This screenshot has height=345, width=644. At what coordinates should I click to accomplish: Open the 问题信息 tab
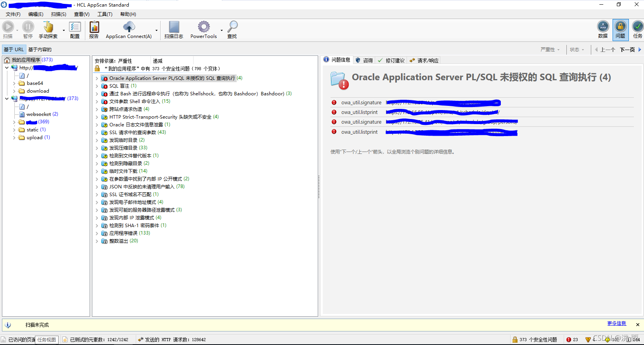point(338,60)
